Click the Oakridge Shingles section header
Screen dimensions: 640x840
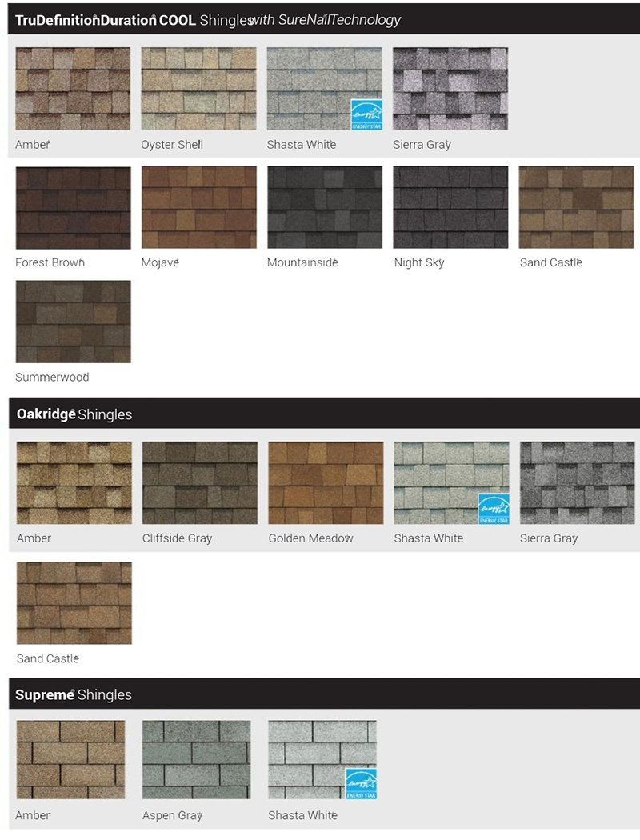[x=74, y=414]
